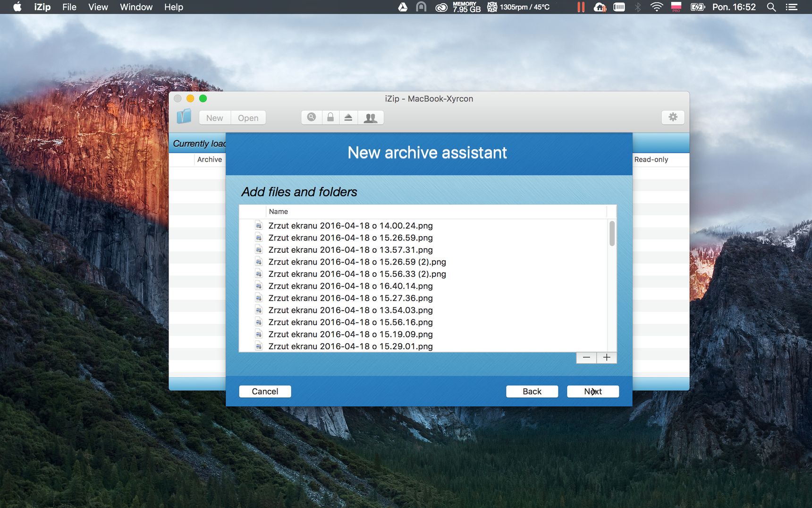Open Notification Center list icon

[x=791, y=7]
